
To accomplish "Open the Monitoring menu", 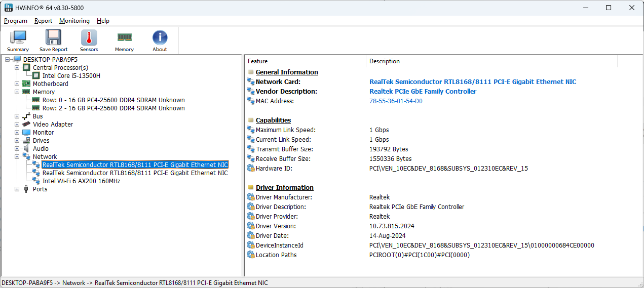I will point(74,21).
